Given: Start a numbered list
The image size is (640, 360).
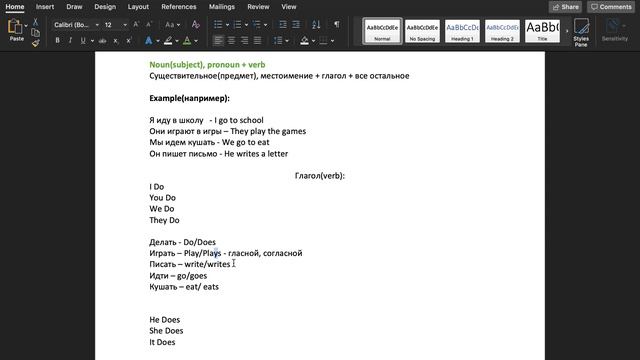Looking at the screenshot, I should click(x=237, y=25).
